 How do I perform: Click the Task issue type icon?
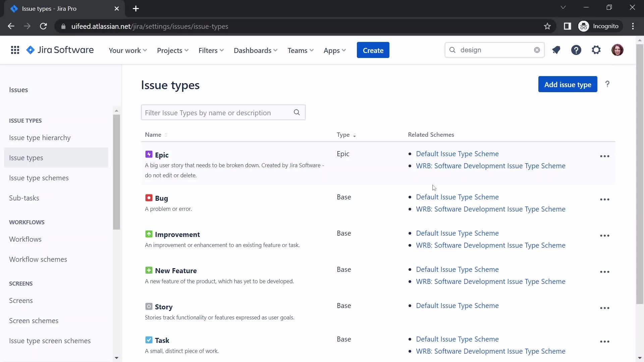(148, 340)
